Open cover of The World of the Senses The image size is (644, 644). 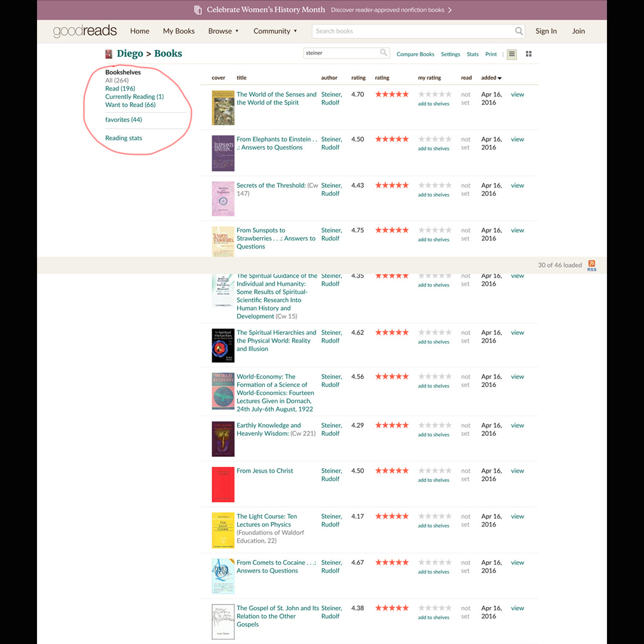[223, 107]
